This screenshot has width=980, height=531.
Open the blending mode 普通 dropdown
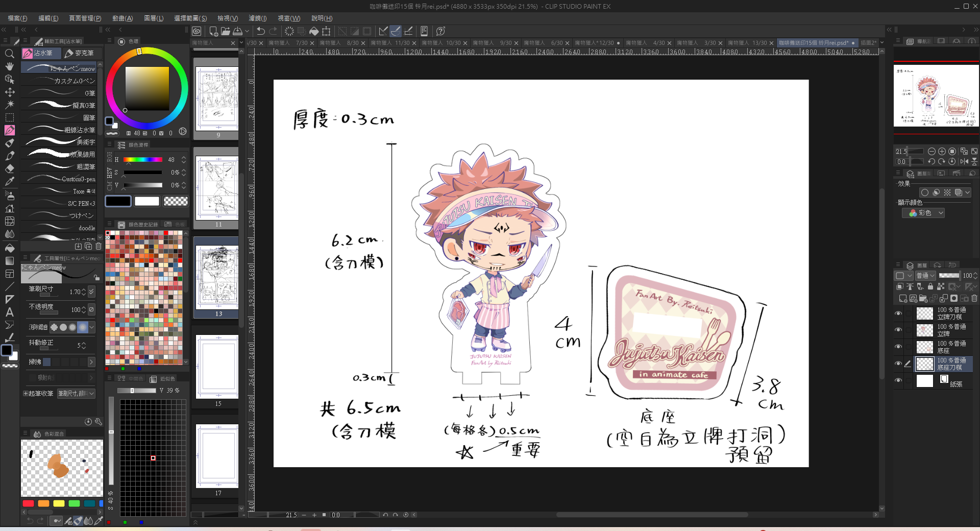(x=925, y=276)
